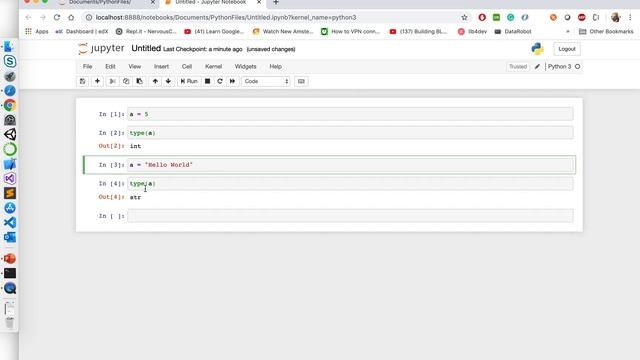
Task: Click the Trusted notebook indicator
Action: [x=518, y=67]
